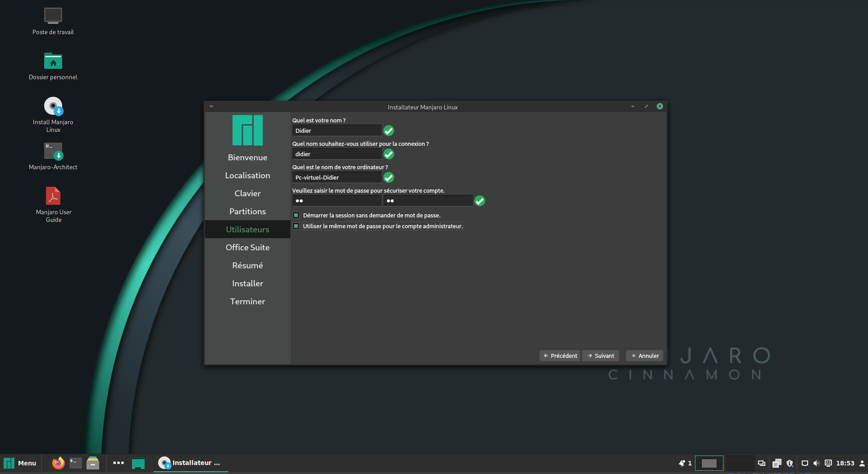Click the Suivant button
Image resolution: width=868 pixels, height=474 pixels.
click(600, 356)
